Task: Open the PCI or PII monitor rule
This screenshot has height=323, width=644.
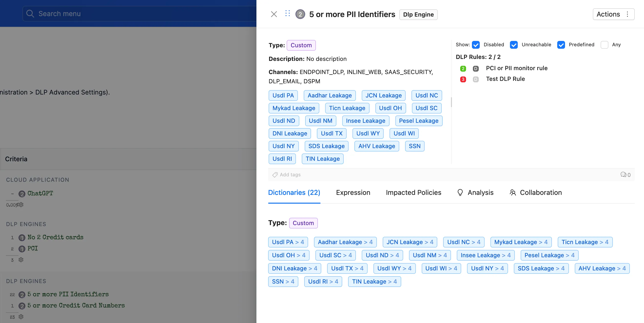Action: tap(517, 68)
